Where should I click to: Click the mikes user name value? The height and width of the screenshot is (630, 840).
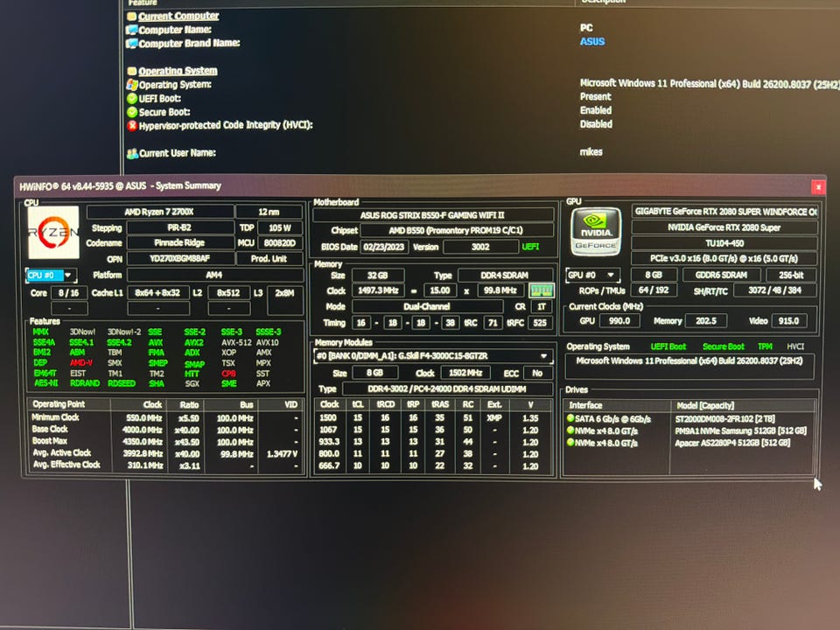tap(591, 152)
